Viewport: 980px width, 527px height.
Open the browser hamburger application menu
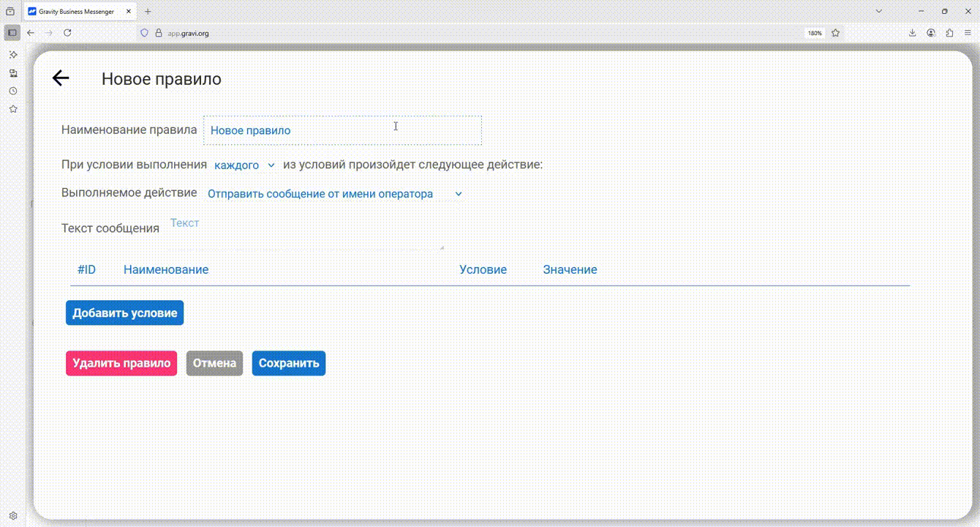pos(968,33)
